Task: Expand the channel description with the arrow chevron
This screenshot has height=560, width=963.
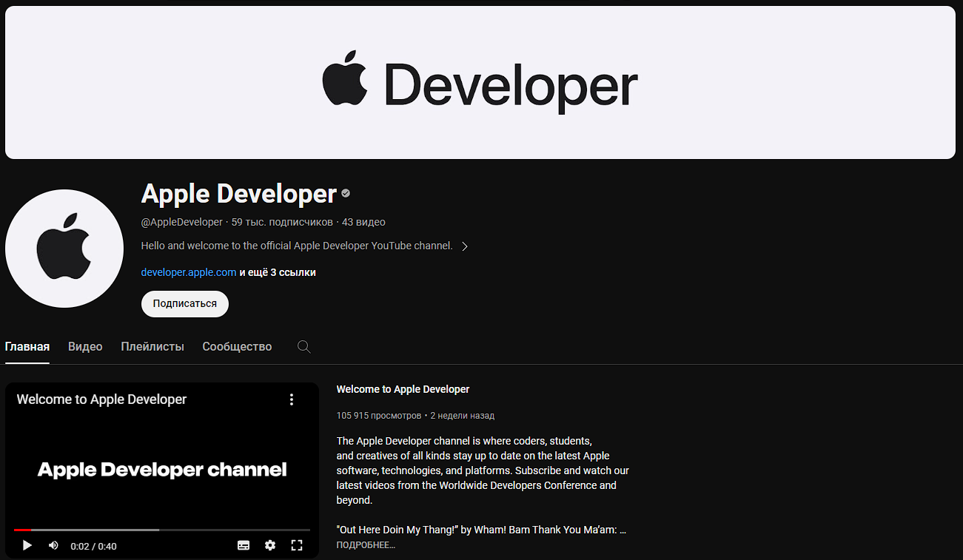Action: [x=466, y=246]
